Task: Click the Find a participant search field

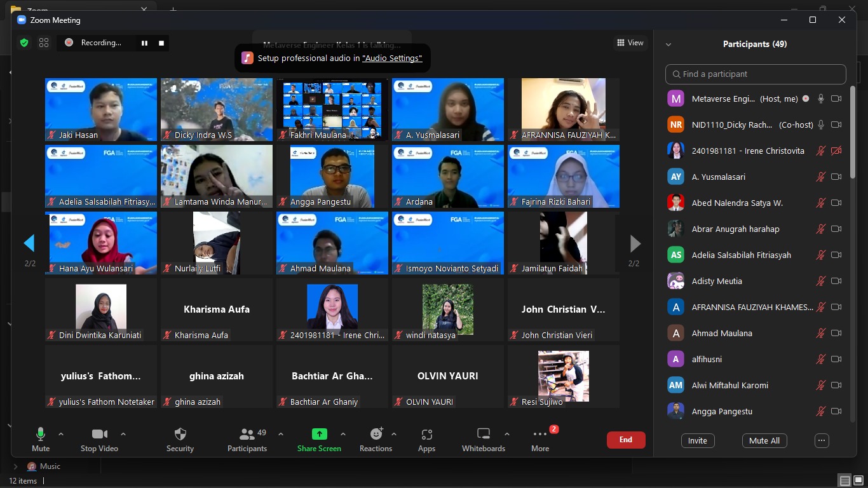Action: click(x=756, y=74)
